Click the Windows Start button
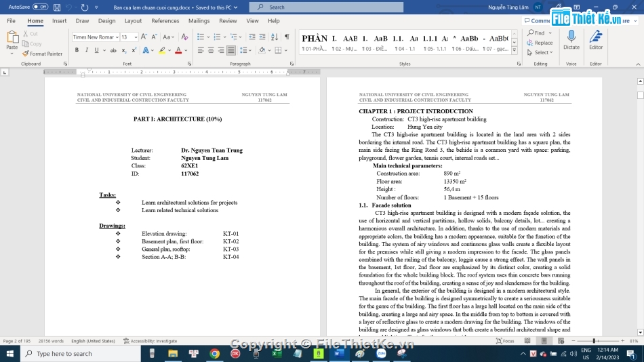 tap(10, 353)
